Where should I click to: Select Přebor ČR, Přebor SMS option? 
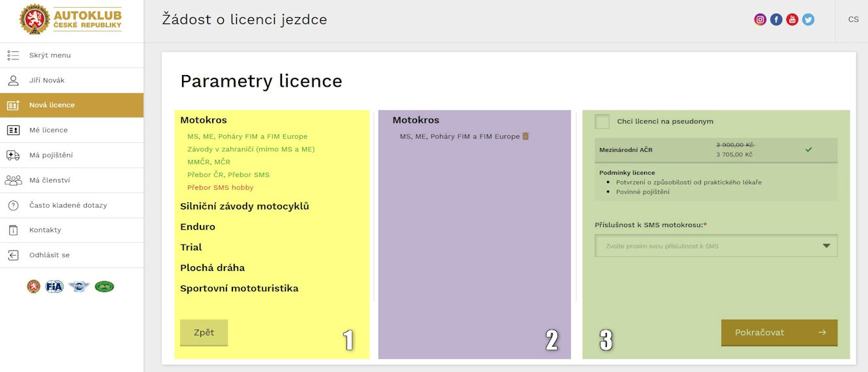pyautogui.click(x=228, y=175)
